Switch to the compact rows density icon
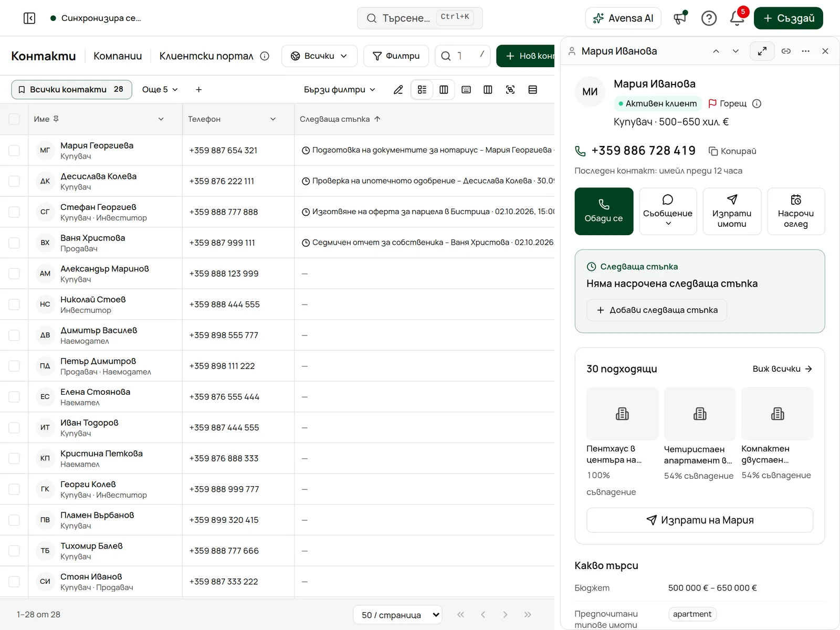The width and height of the screenshot is (840, 630). [532, 90]
